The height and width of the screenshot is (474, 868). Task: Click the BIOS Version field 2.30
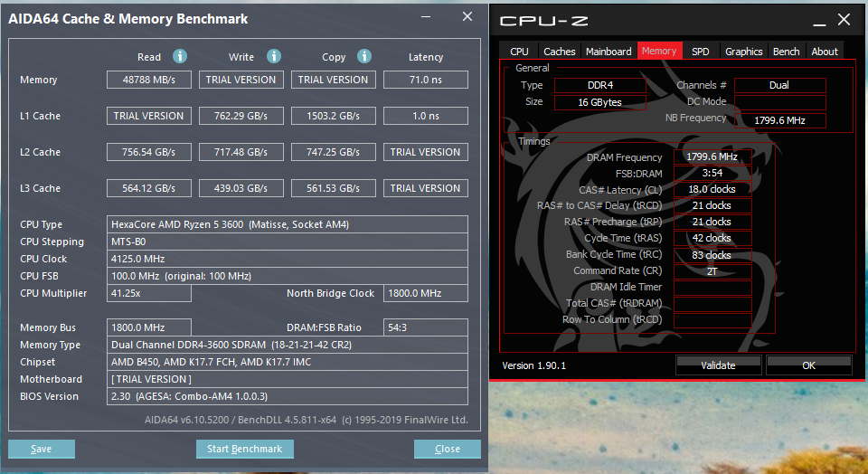(x=288, y=396)
